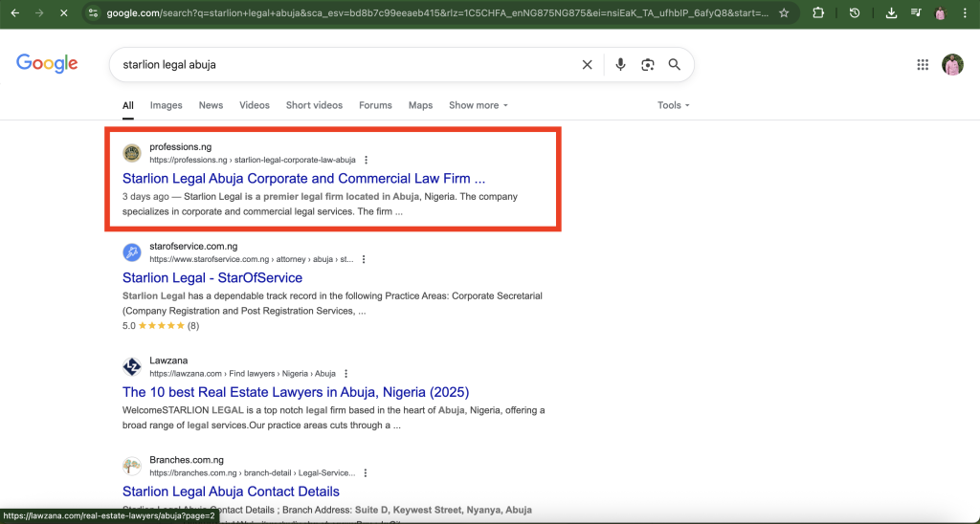The height and width of the screenshot is (524, 980).
Task: Click the starofservice.com.ng favicon
Action: [x=132, y=252]
